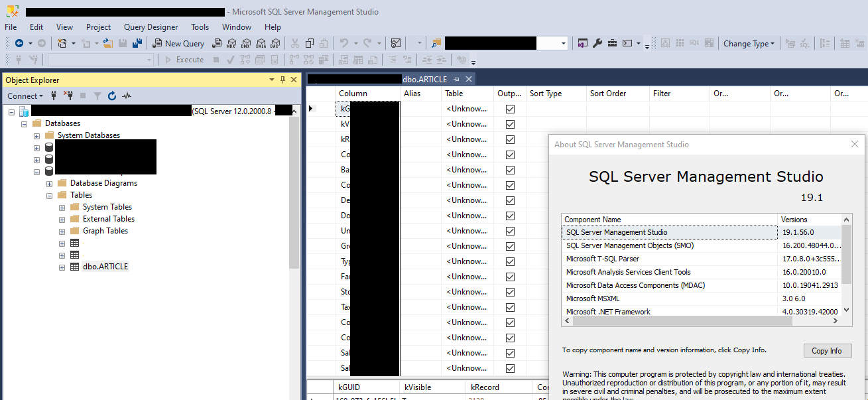Uncheck Output box in Sto row

point(510,292)
